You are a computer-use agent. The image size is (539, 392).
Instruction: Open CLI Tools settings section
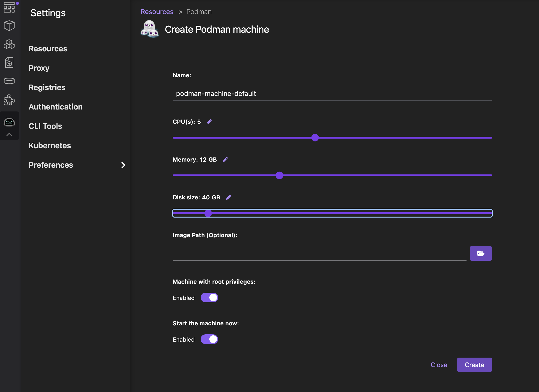[x=45, y=126]
